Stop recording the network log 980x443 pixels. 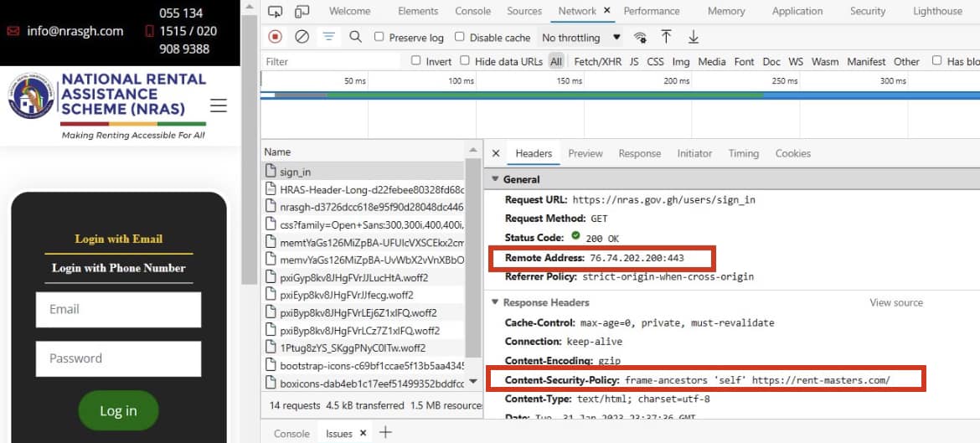click(x=275, y=37)
